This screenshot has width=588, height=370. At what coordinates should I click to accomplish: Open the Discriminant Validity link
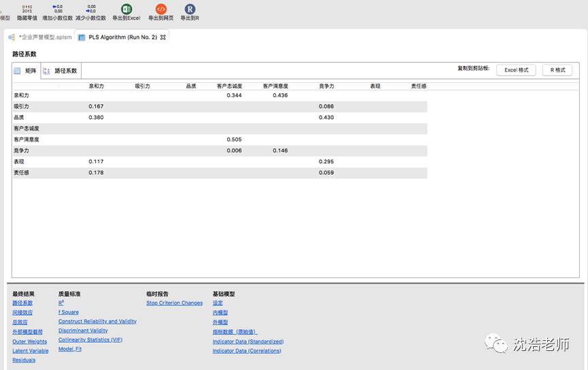pos(83,331)
